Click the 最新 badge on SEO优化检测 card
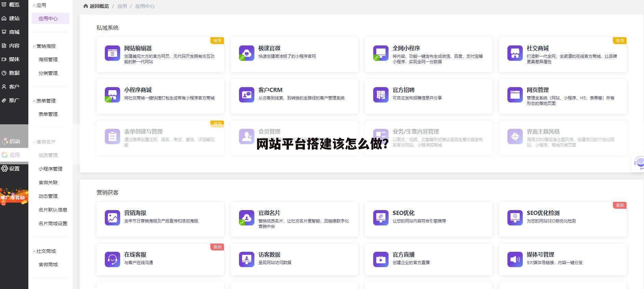This screenshot has width=644, height=289. 620,205
